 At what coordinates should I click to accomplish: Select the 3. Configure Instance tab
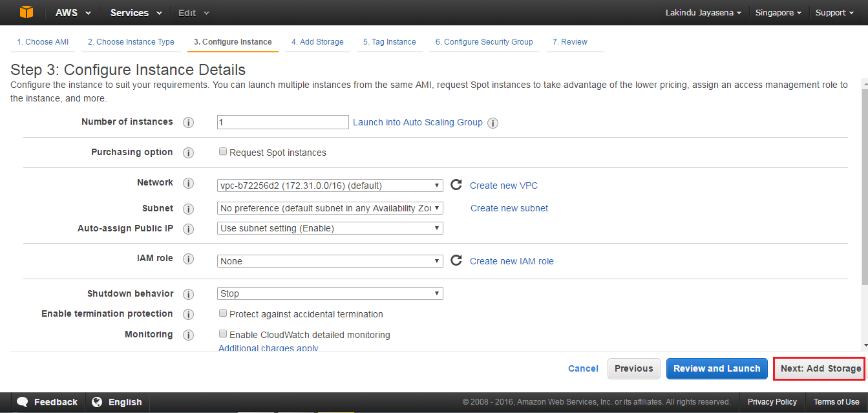coord(233,42)
